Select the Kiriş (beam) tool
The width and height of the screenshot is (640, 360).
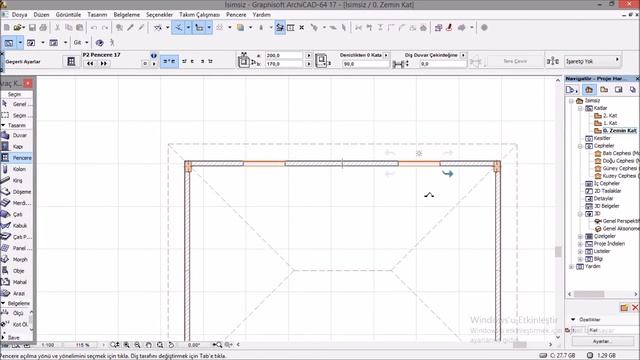[16, 180]
